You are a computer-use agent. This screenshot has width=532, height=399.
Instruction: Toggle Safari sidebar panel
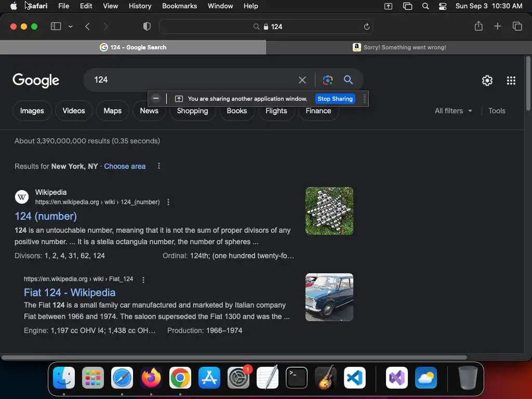pos(56,26)
